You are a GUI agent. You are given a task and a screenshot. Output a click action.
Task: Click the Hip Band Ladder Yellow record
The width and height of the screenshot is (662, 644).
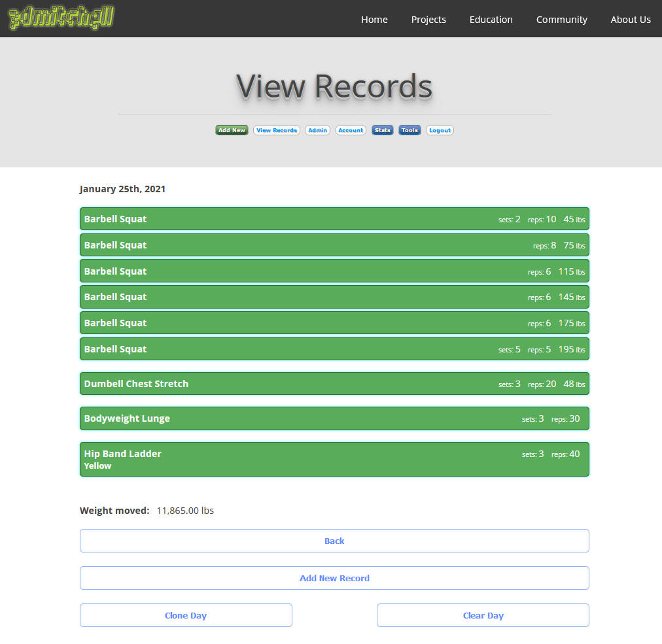(x=334, y=459)
